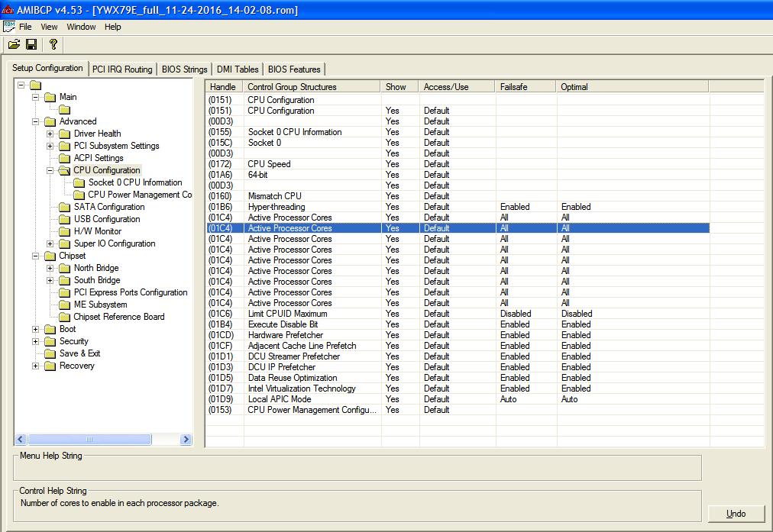The height and width of the screenshot is (532, 773).
Task: Select the Limit CPUID Maximum row
Action: click(458, 314)
